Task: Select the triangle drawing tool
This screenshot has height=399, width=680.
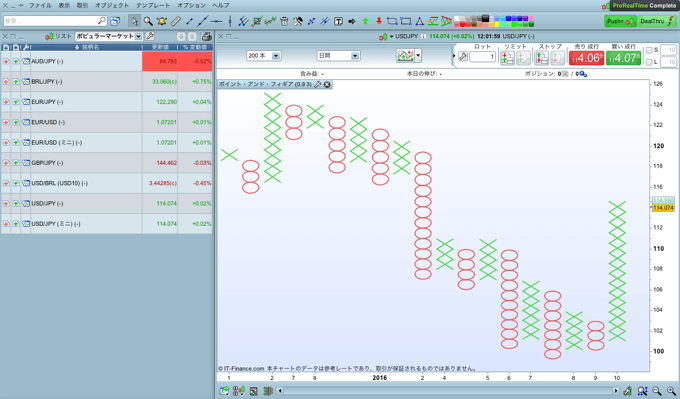Action: pyautogui.click(x=419, y=21)
